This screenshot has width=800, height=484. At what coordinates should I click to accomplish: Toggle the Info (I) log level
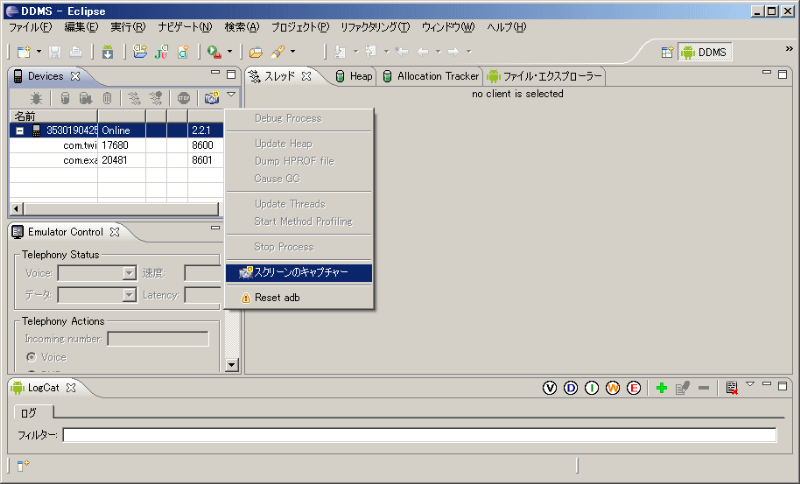click(591, 388)
